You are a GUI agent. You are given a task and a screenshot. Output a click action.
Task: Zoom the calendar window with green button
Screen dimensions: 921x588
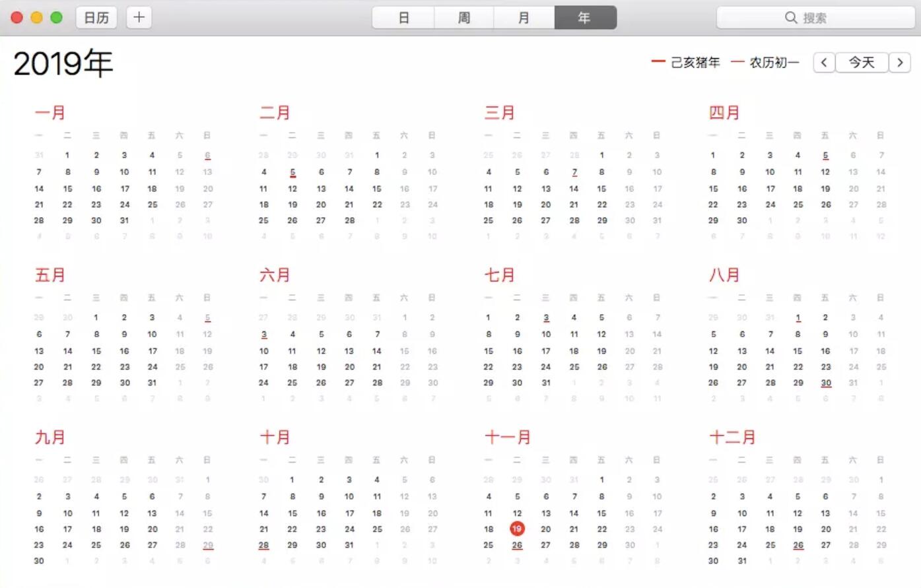(x=57, y=18)
